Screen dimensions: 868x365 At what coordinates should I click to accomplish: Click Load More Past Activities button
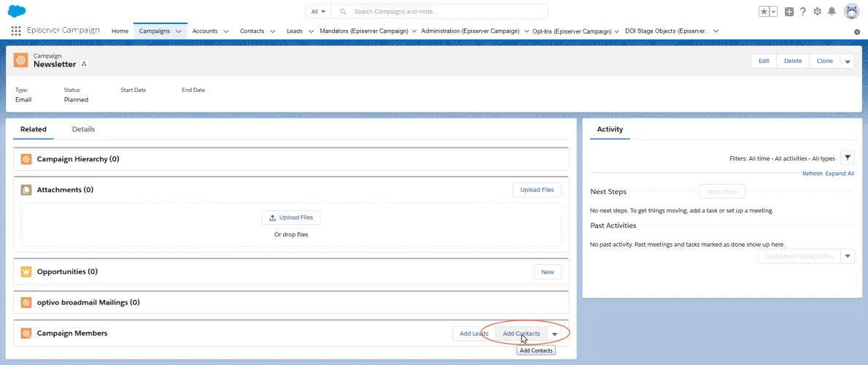[x=799, y=256]
